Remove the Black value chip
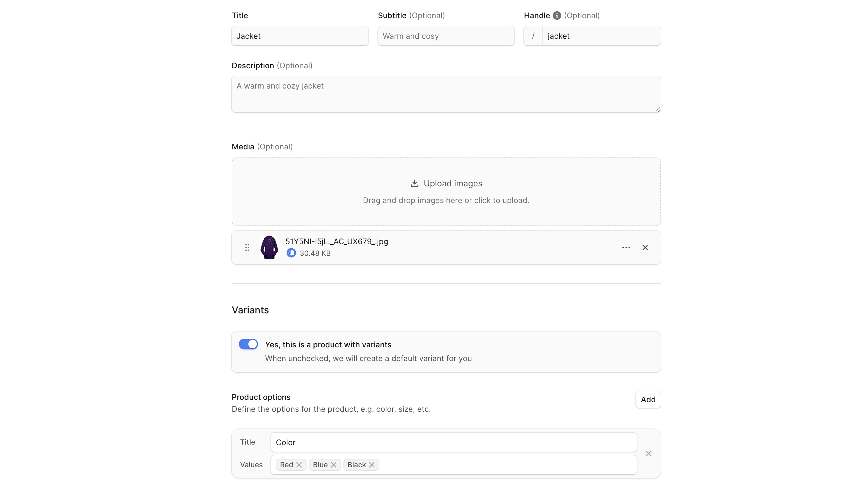The height and width of the screenshot is (489, 868). click(x=372, y=464)
